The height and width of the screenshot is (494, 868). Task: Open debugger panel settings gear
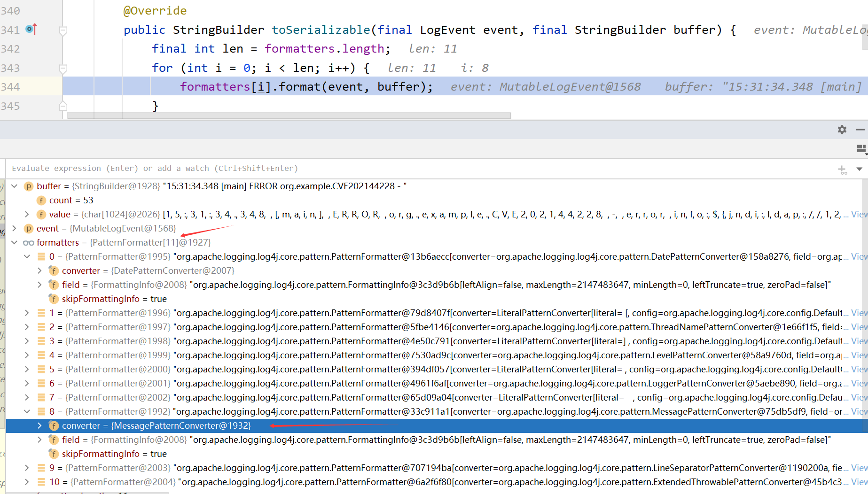coord(842,130)
